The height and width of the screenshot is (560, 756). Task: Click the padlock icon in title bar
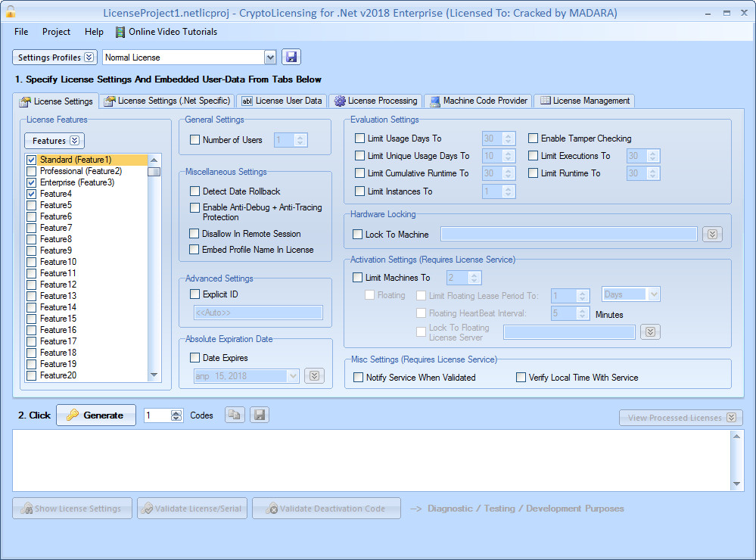pyautogui.click(x=10, y=11)
